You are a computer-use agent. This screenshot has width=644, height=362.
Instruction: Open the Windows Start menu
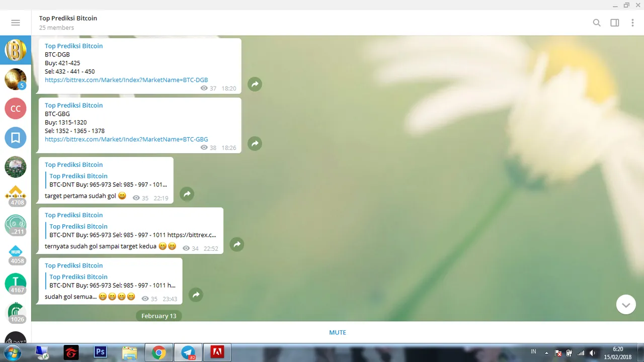pyautogui.click(x=12, y=352)
